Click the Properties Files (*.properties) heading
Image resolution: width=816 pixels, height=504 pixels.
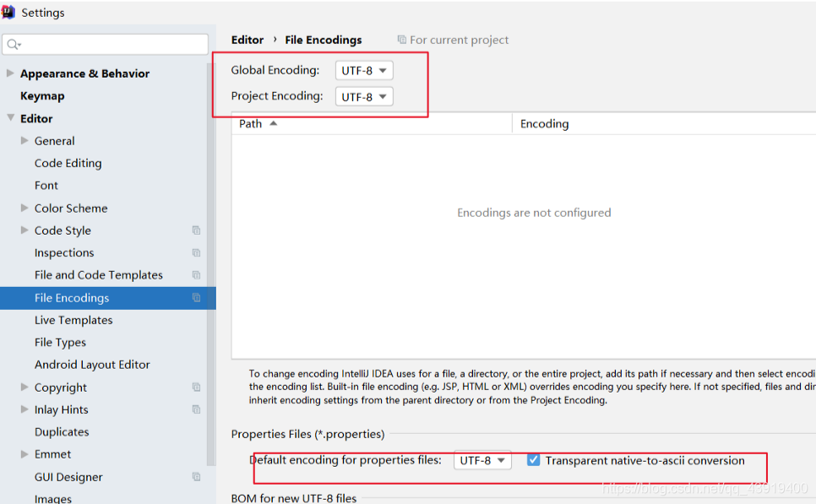tap(307, 434)
